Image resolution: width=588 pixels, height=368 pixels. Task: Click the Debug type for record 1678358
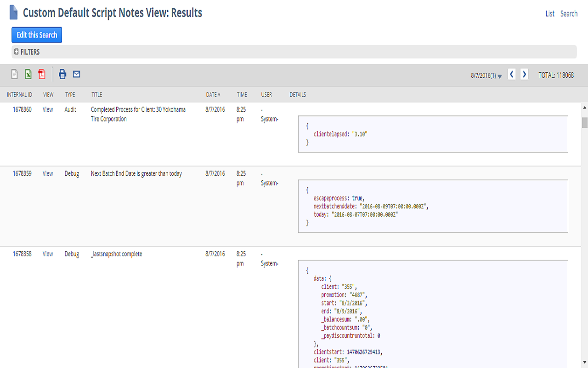pyautogui.click(x=72, y=254)
